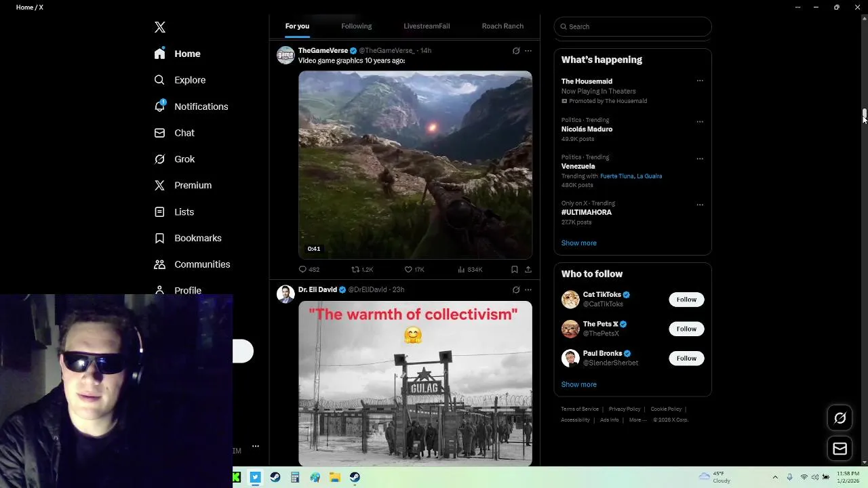The image size is (868, 488).
Task: Open more options for Nicolás Maduro trend
Action: [700, 122]
